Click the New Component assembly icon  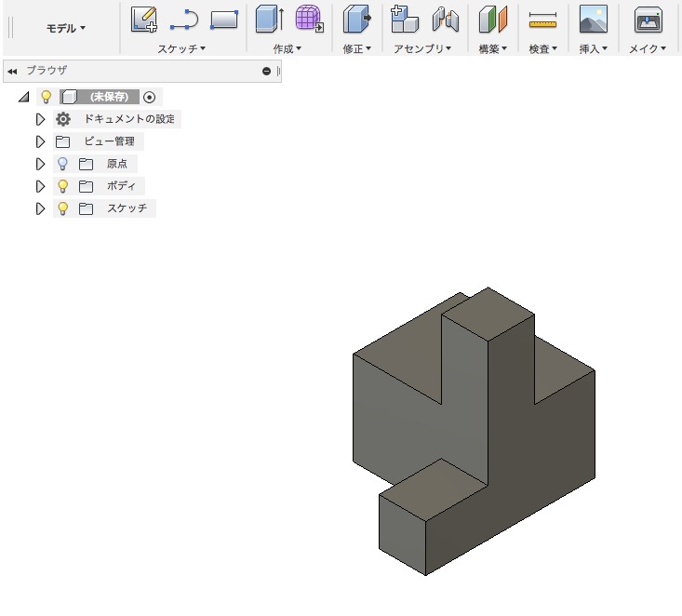click(x=405, y=19)
